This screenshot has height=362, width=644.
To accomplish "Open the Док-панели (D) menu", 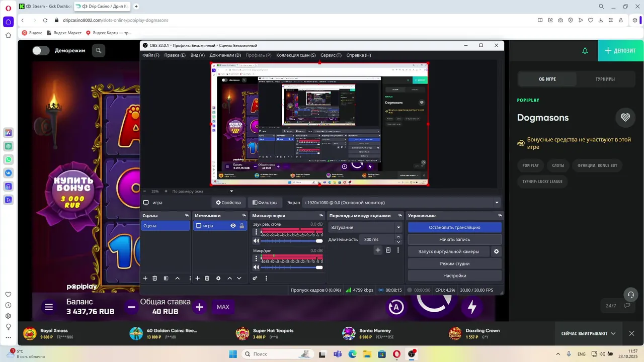I will click(x=225, y=55).
